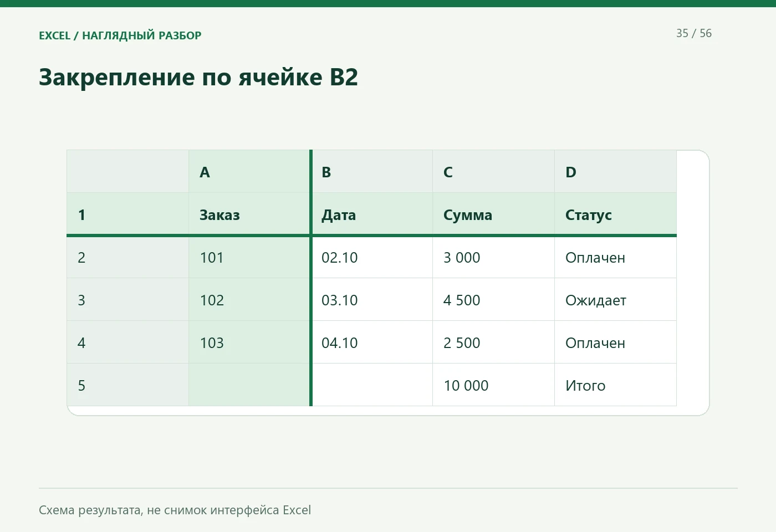Viewport: 776px width, 532px height.
Task: Click column header D
Action: (615, 172)
